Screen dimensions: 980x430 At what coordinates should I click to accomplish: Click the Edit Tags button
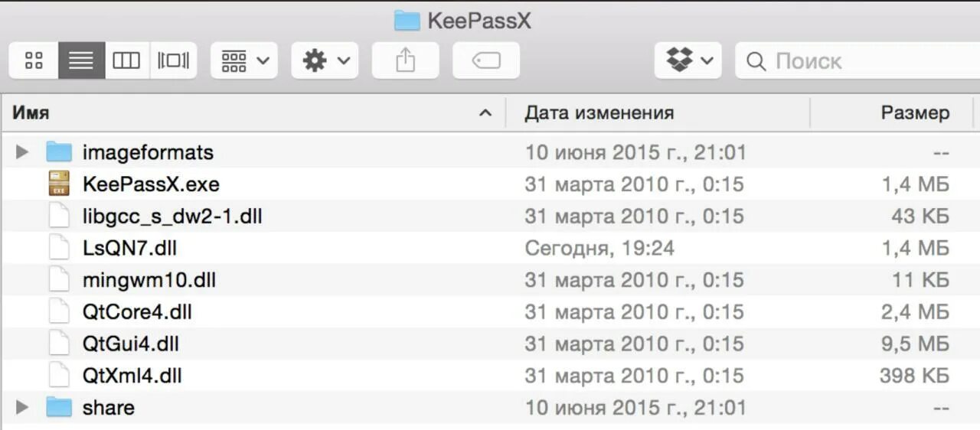(x=486, y=60)
